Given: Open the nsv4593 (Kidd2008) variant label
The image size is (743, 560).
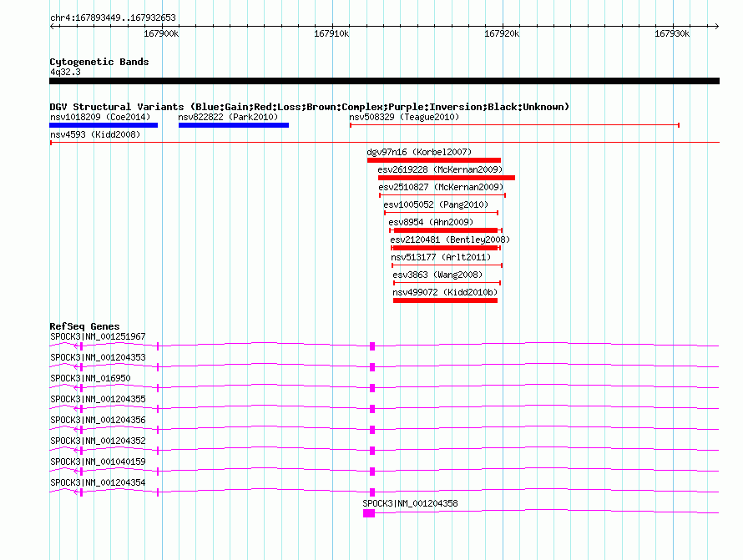Looking at the screenshot, I should tap(95, 134).
